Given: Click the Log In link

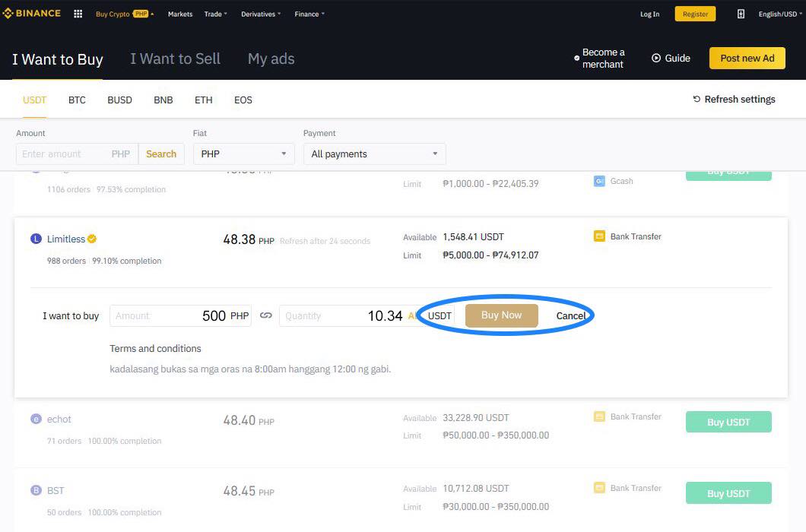Looking at the screenshot, I should tap(649, 14).
